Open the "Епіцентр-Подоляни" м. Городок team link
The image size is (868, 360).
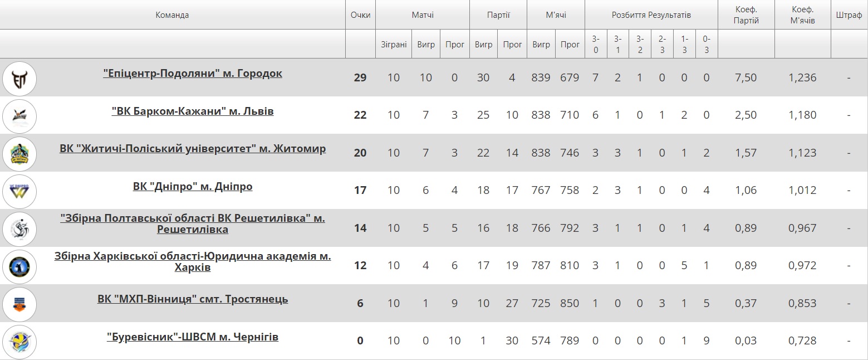point(193,74)
